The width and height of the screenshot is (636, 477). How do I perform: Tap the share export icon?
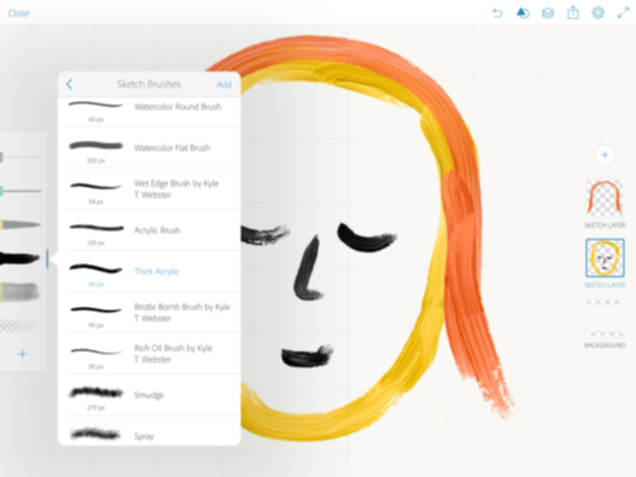(573, 13)
